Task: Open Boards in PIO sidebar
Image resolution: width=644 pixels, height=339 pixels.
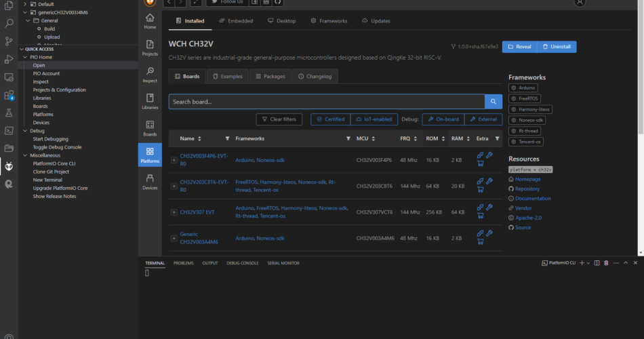Action: 150,128
